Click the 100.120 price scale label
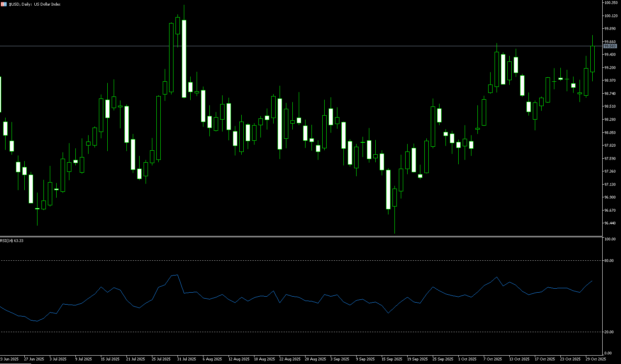The image size is (621, 364). coord(611,16)
